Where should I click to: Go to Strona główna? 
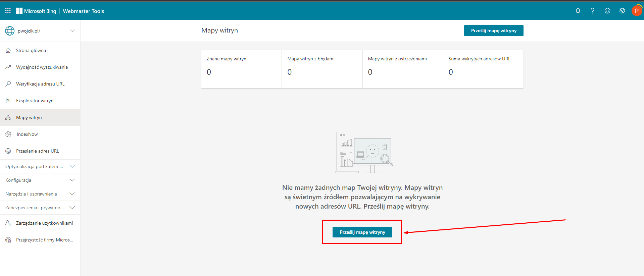click(31, 50)
